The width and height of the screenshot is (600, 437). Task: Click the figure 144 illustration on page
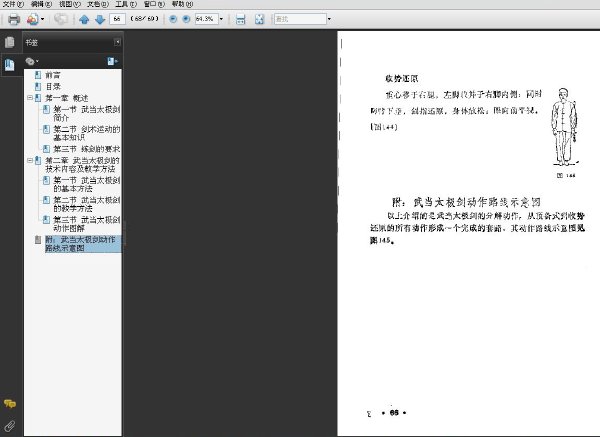coord(564,127)
